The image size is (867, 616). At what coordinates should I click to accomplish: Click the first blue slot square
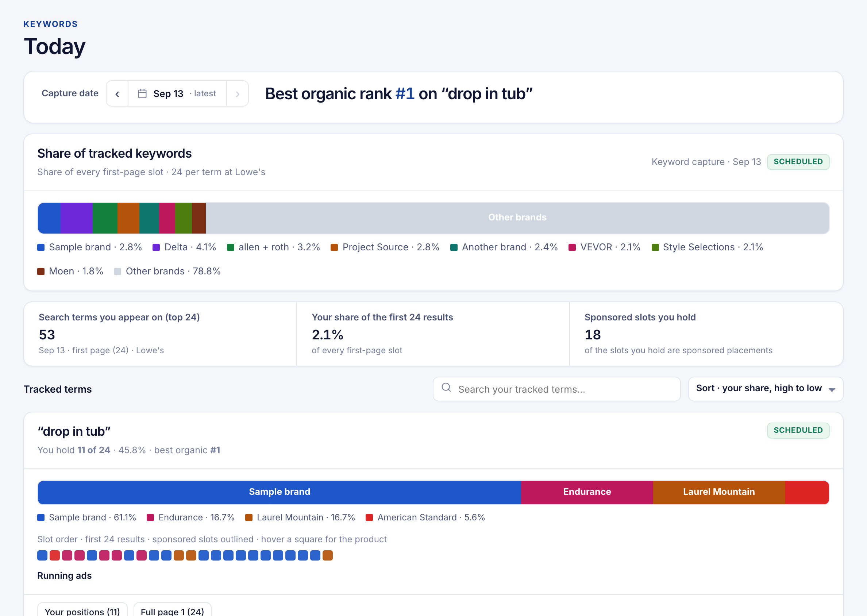tap(42, 556)
